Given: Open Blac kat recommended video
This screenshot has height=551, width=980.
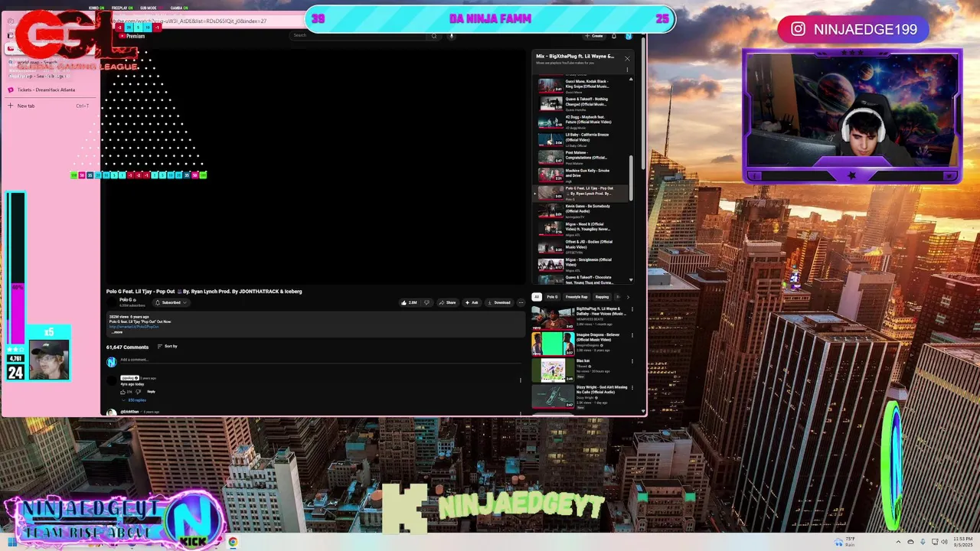Looking at the screenshot, I should [580, 369].
